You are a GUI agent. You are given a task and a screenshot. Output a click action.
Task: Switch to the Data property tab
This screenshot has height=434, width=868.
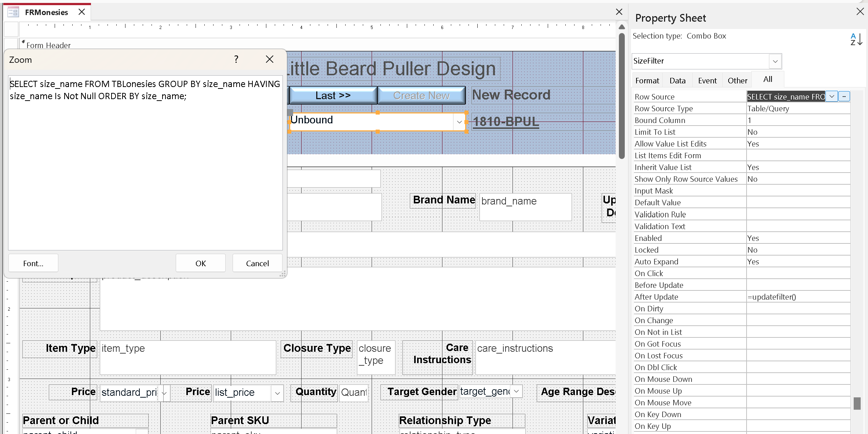coord(677,80)
